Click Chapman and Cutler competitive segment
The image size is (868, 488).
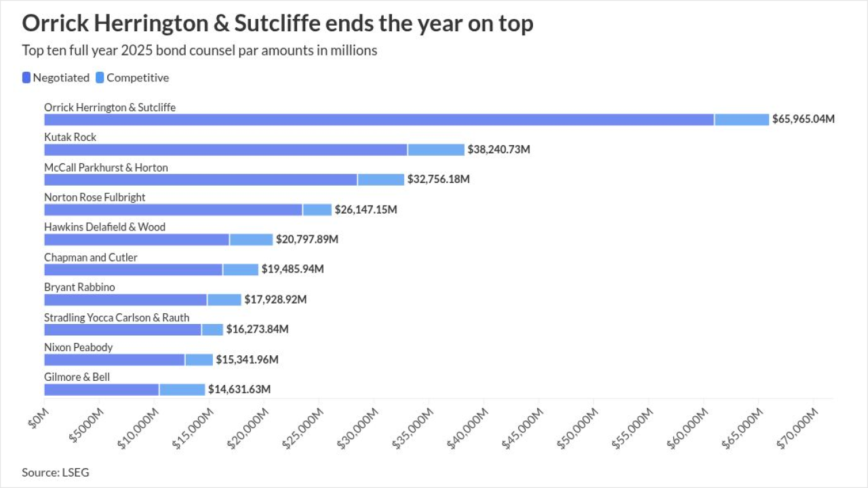click(241, 270)
